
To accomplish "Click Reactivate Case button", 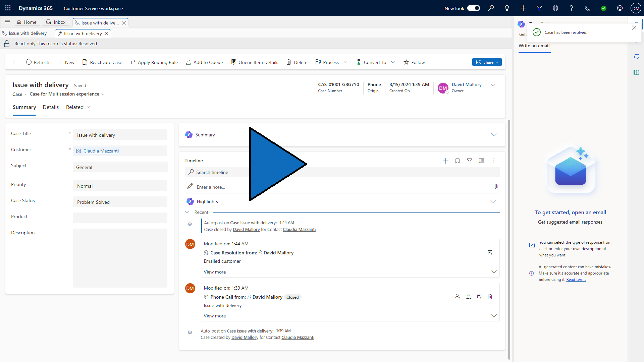I will point(102,62).
